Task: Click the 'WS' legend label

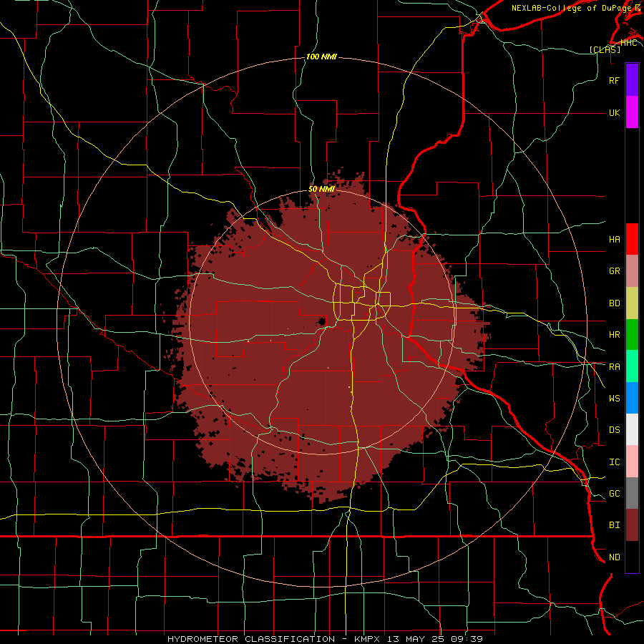Action: click(x=614, y=399)
